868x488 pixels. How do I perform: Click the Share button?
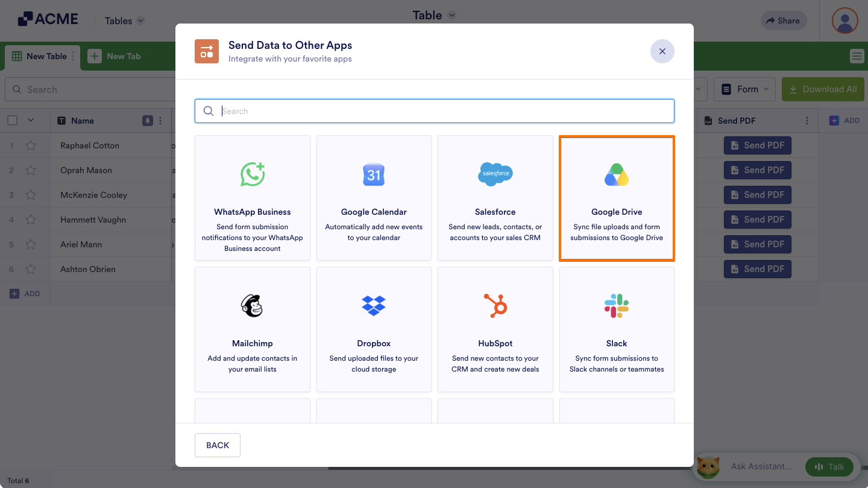pos(783,21)
